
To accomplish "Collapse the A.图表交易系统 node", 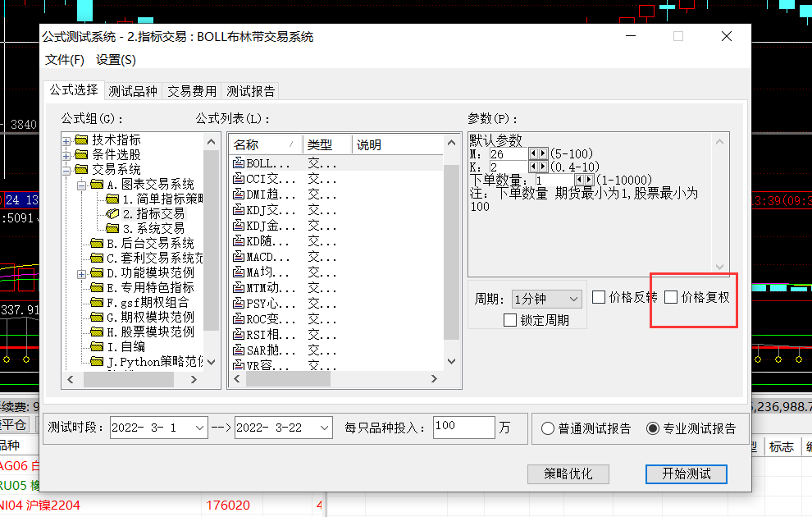I will click(x=81, y=185).
